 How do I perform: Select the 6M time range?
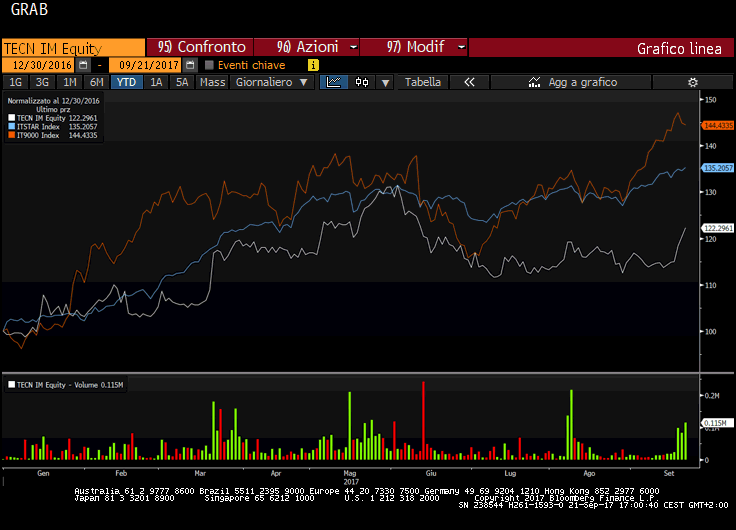(96, 82)
